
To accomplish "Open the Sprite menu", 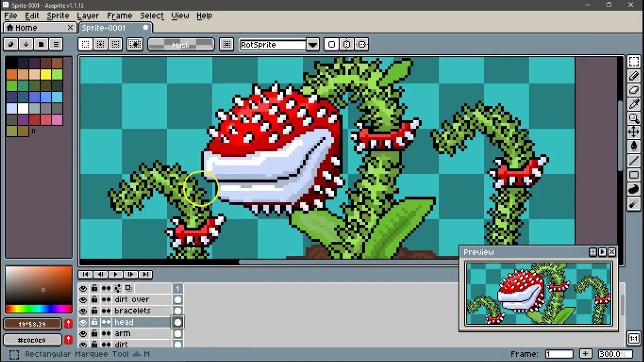I will pos(58,16).
